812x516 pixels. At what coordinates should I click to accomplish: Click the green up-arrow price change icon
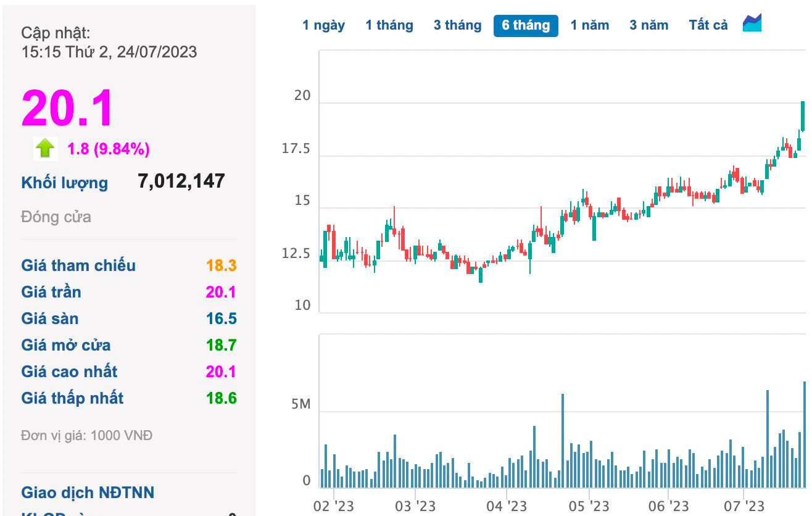[x=46, y=149]
